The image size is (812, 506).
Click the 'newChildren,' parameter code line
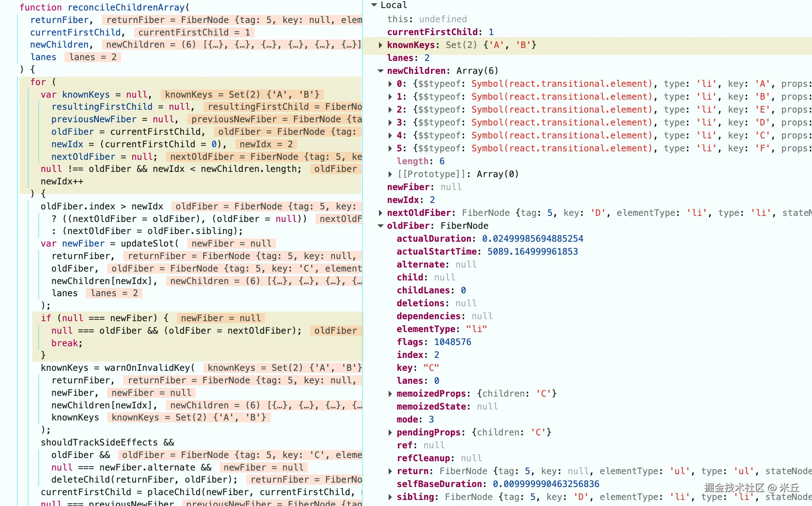pyautogui.click(x=62, y=44)
